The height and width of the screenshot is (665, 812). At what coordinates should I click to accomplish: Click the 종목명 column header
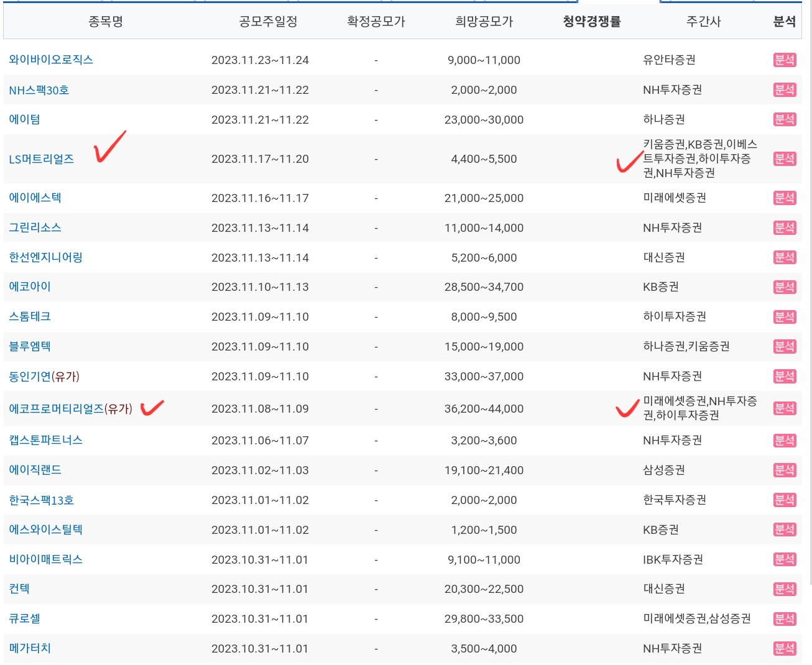pos(106,22)
